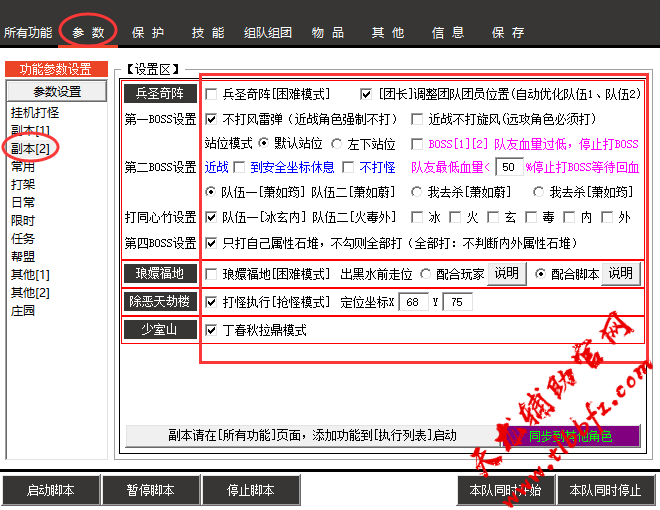Viewport: 660px width, 510px height.
Task: Open the 所有功能 tab
Action: click(28, 32)
